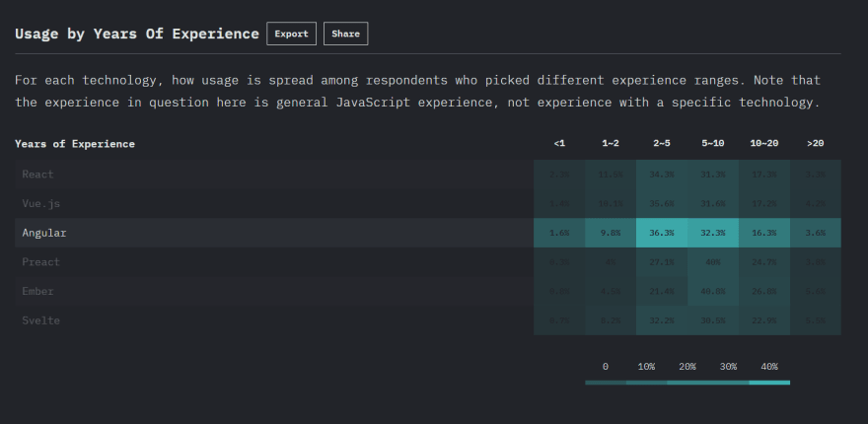Image resolution: width=868 pixels, height=424 pixels.
Task: Click Svelte's 5.5% cell
Action: (815, 320)
